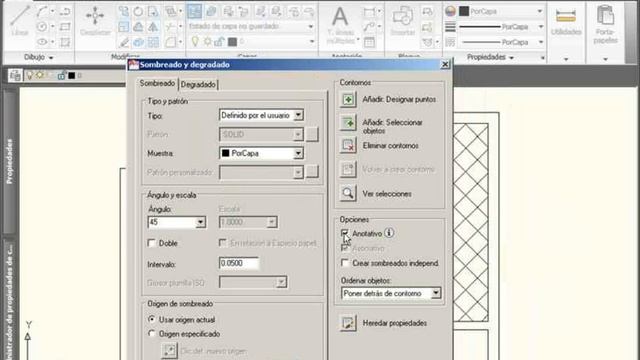Open the Ordenar objetos dropdown
Screen dimensions: 640x360
[436, 293]
